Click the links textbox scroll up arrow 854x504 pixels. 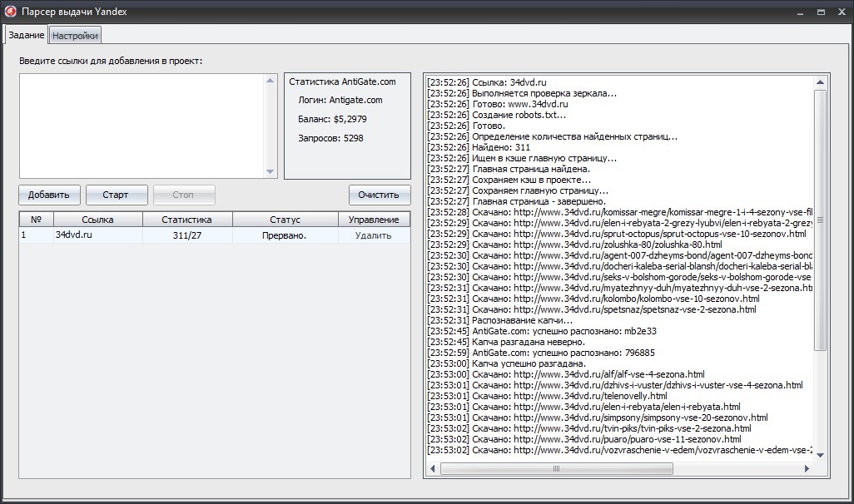[x=271, y=81]
